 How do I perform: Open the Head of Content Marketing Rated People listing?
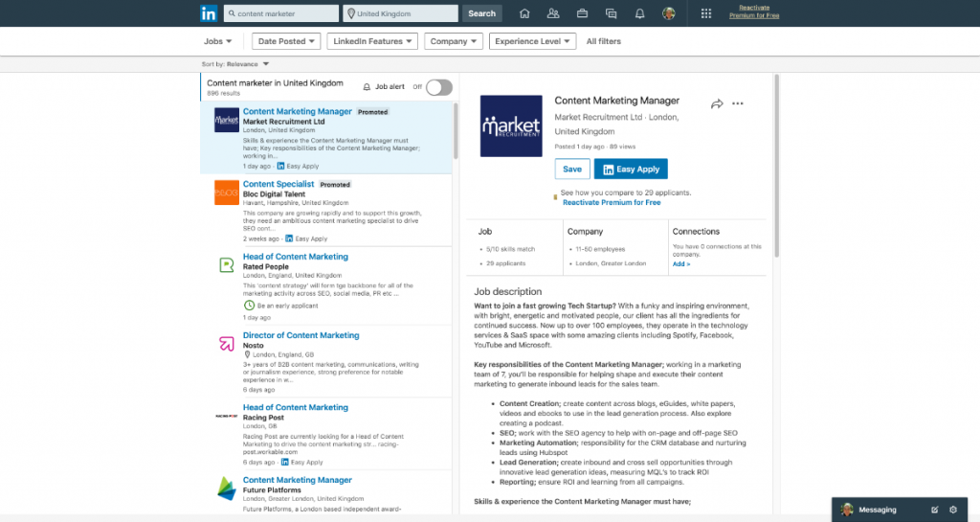click(295, 257)
